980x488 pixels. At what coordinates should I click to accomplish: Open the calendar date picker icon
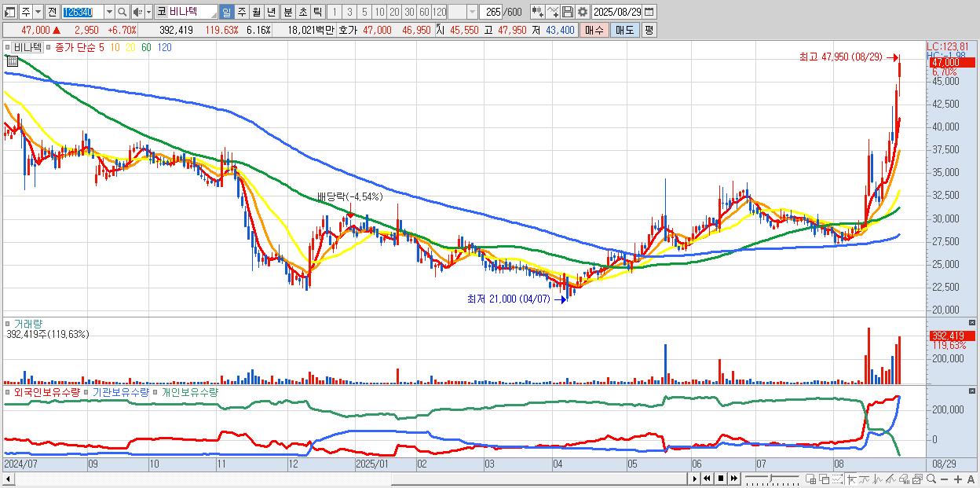649,12
